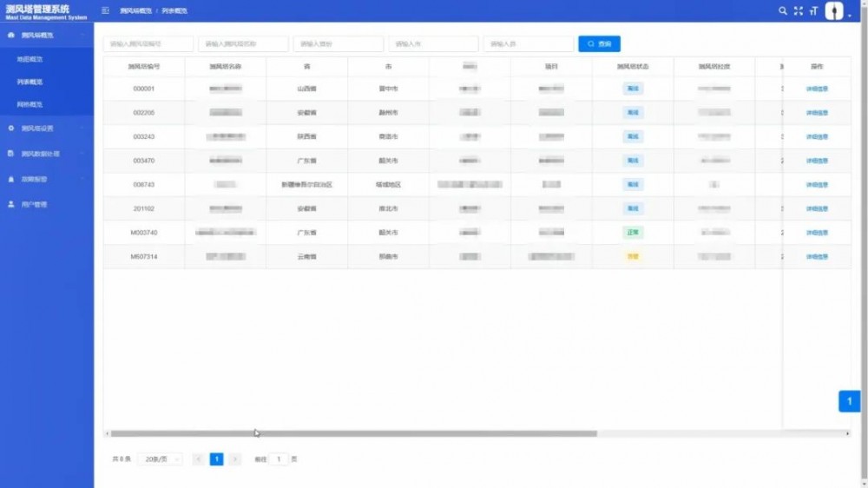
Task: Open the header search magnifier icon
Action: coord(782,10)
